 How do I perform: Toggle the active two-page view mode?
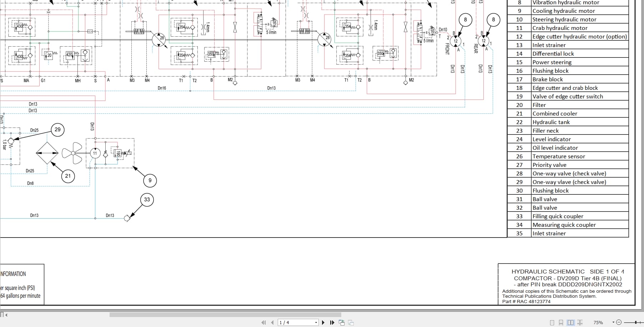pos(571,322)
